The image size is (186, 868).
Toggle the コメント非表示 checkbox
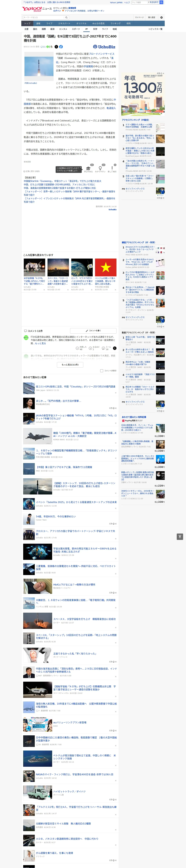point(102,371)
